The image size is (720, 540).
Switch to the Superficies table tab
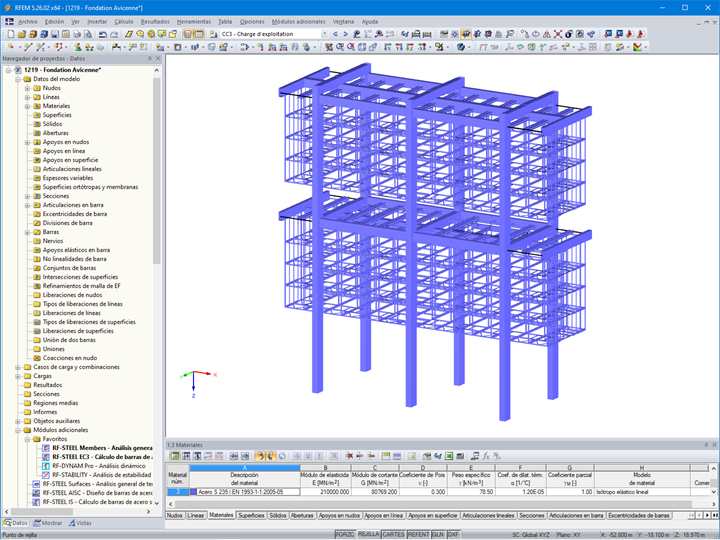coord(251,516)
